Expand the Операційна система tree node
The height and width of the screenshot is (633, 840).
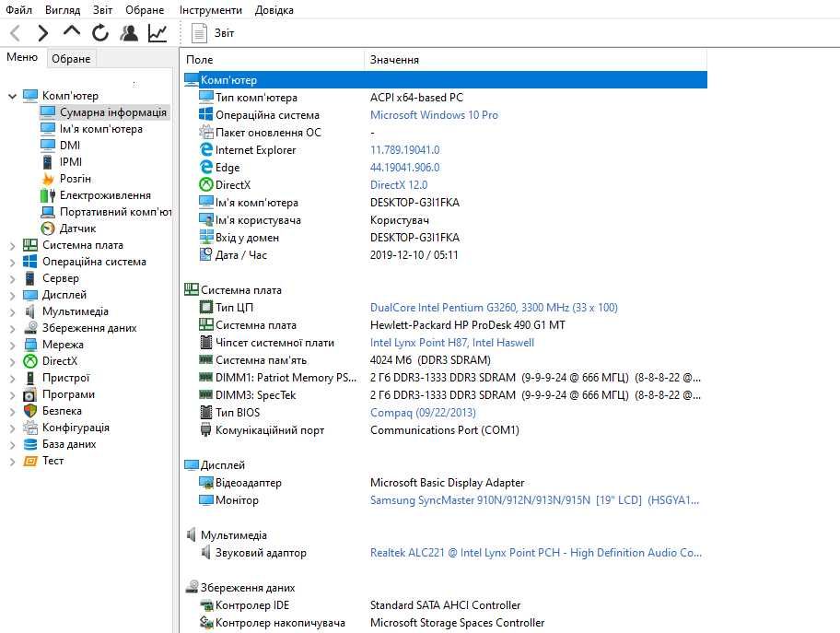click(x=12, y=263)
